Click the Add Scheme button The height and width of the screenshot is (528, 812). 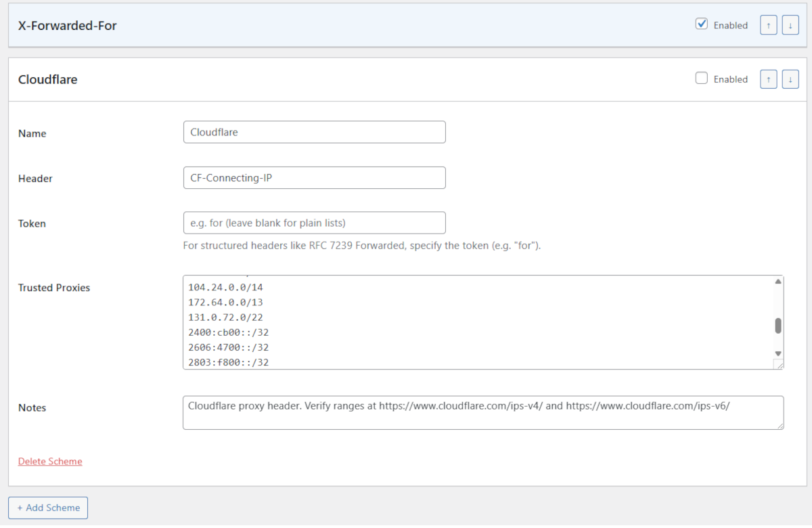click(x=47, y=508)
